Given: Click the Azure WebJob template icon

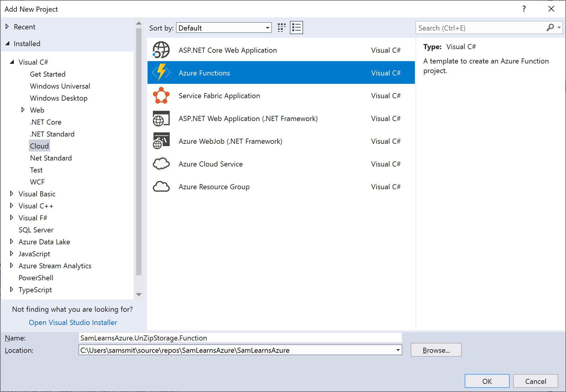Looking at the screenshot, I should [161, 141].
